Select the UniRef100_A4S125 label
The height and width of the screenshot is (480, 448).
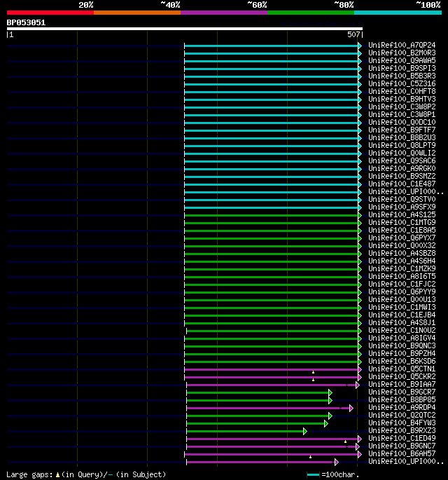[402, 214]
